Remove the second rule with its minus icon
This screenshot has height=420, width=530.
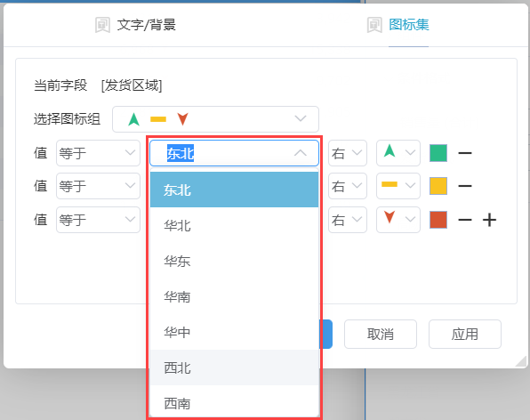(465, 186)
